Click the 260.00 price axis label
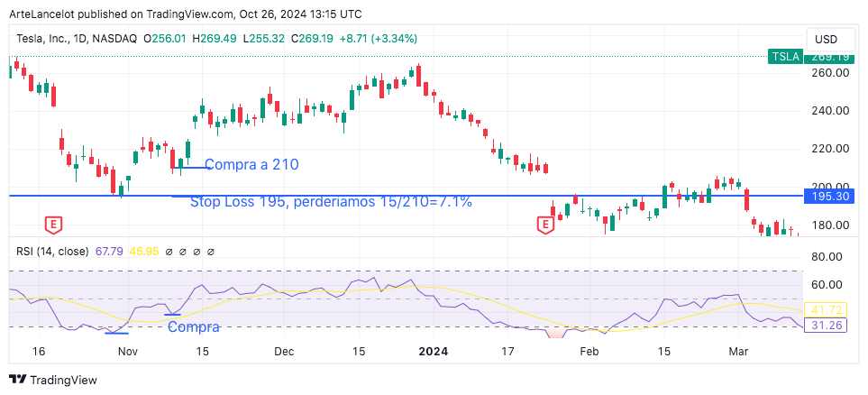 830,72
